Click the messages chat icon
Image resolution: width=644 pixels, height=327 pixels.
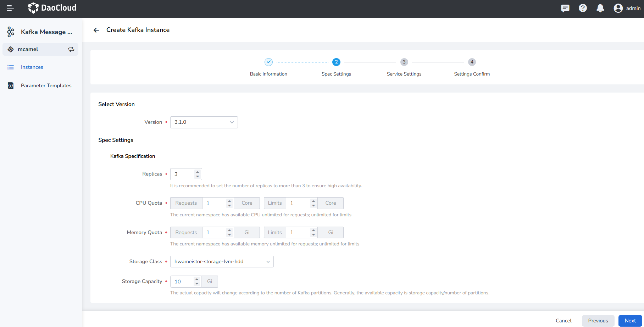(x=565, y=8)
